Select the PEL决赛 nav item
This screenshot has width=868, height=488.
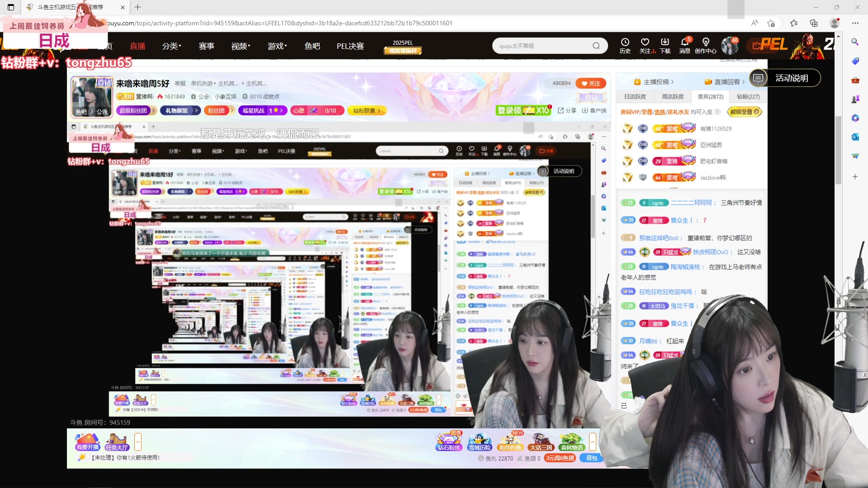(350, 46)
